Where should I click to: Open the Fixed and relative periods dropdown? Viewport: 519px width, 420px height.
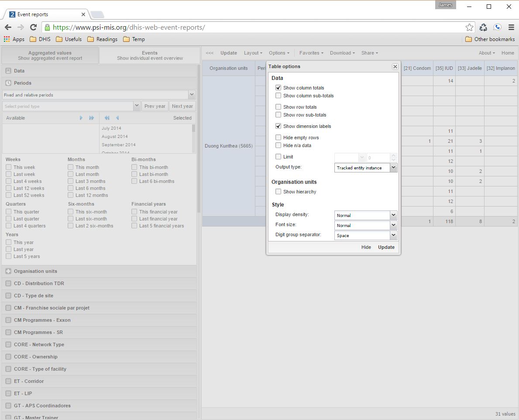pyautogui.click(x=191, y=95)
